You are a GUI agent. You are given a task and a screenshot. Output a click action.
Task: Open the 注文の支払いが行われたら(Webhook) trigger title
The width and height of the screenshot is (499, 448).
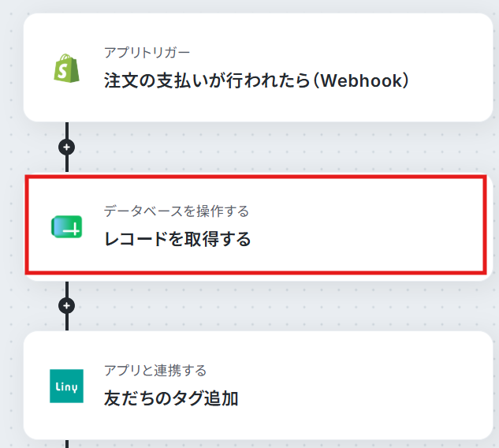[256, 80]
